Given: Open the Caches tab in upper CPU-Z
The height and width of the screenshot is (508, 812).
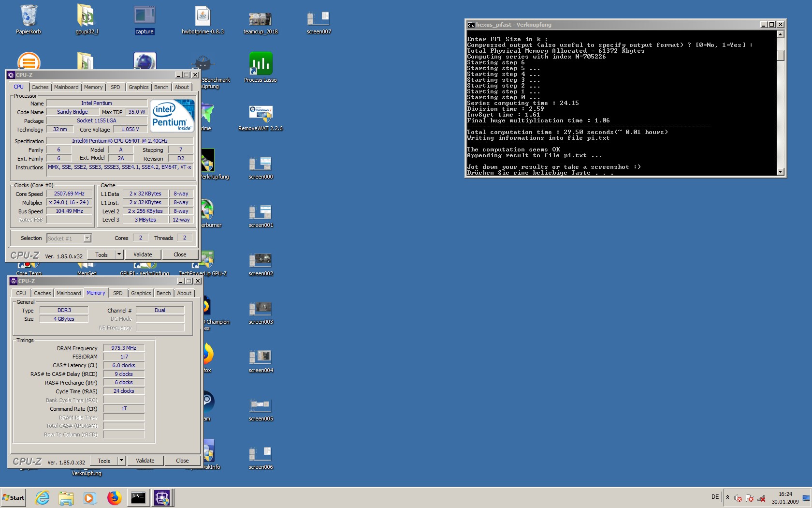Looking at the screenshot, I should point(40,87).
